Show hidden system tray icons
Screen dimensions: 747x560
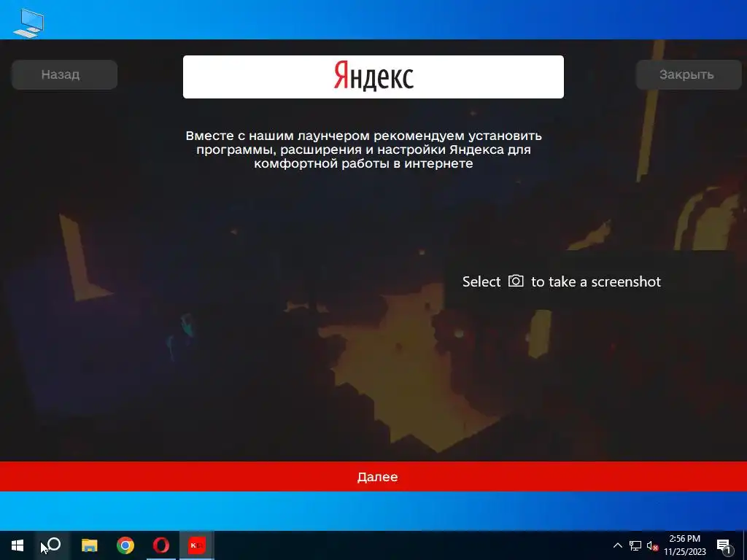point(617,545)
